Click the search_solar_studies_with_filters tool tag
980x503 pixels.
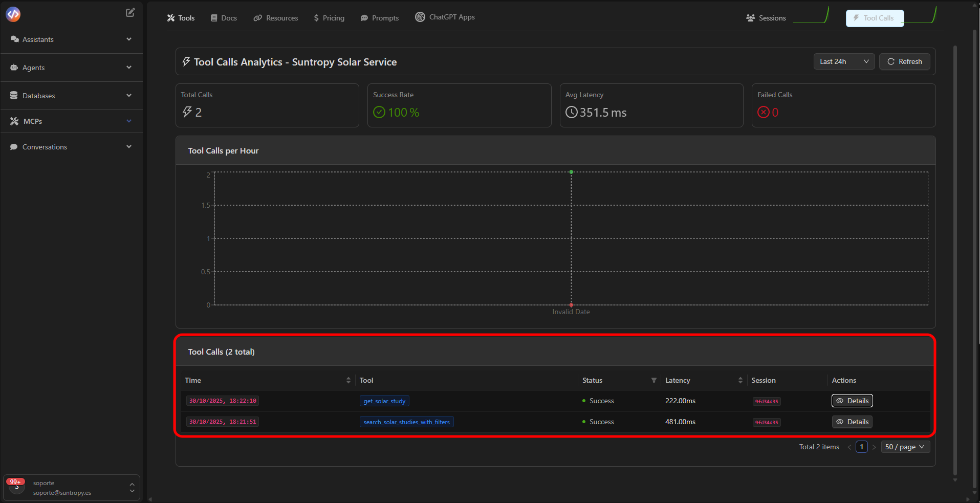[x=407, y=422]
